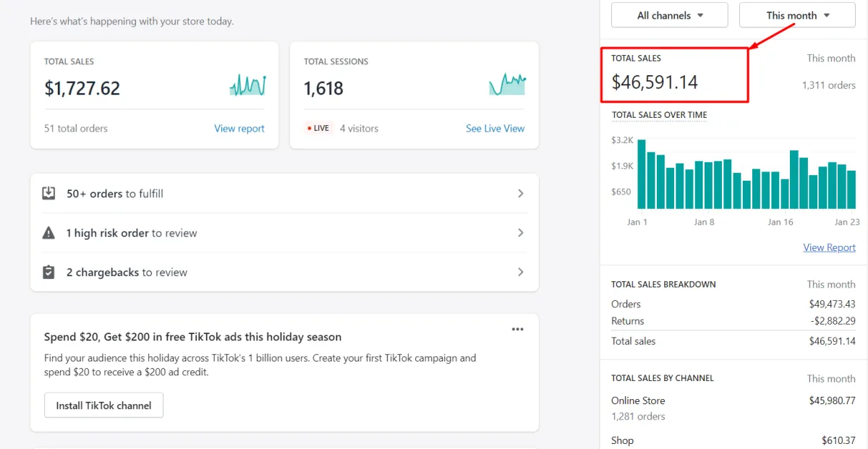This screenshot has width=868, height=449.
Task: Expand the 50+ orders to fulfill row
Action: (521, 193)
